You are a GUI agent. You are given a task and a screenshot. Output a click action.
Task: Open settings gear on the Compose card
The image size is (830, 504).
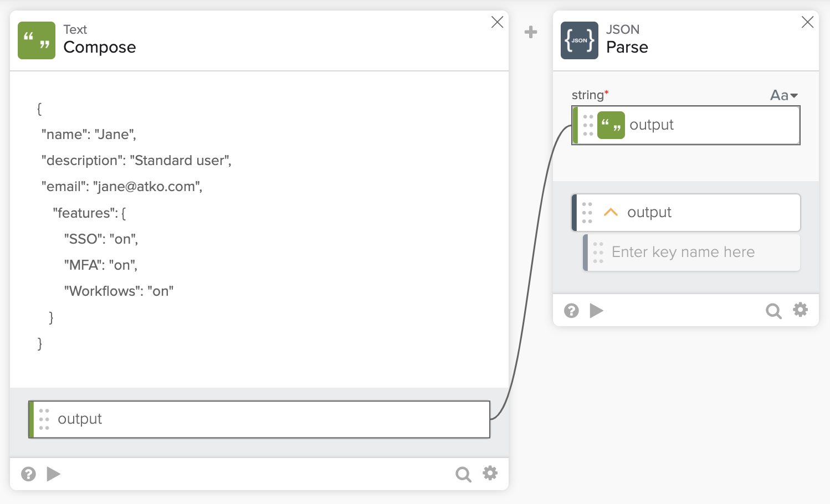490,473
